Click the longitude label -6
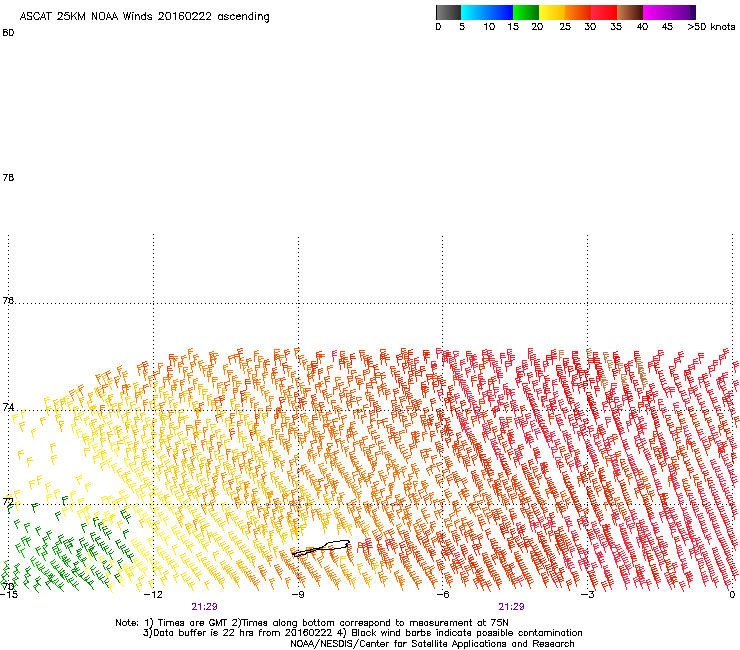740x650 pixels. point(442,594)
